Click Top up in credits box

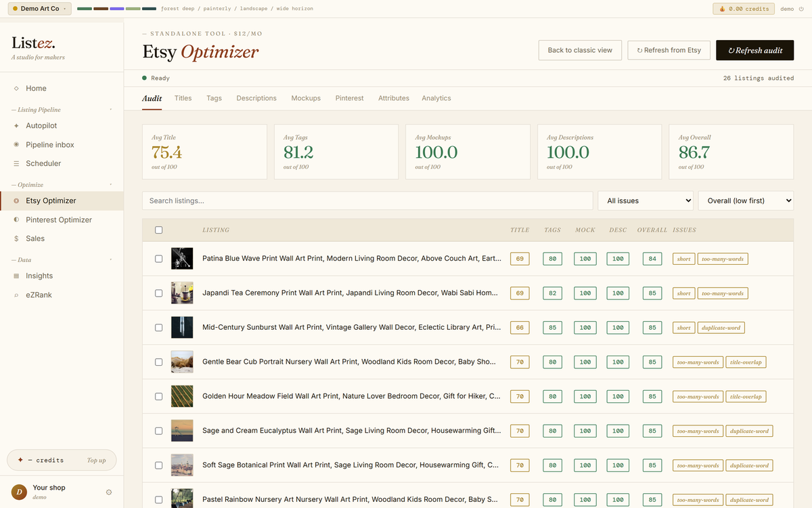click(97, 461)
